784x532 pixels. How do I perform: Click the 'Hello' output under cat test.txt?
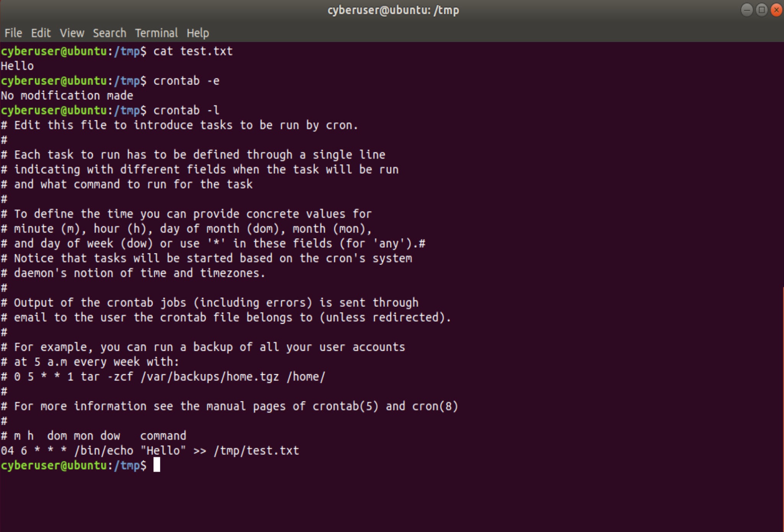click(17, 66)
